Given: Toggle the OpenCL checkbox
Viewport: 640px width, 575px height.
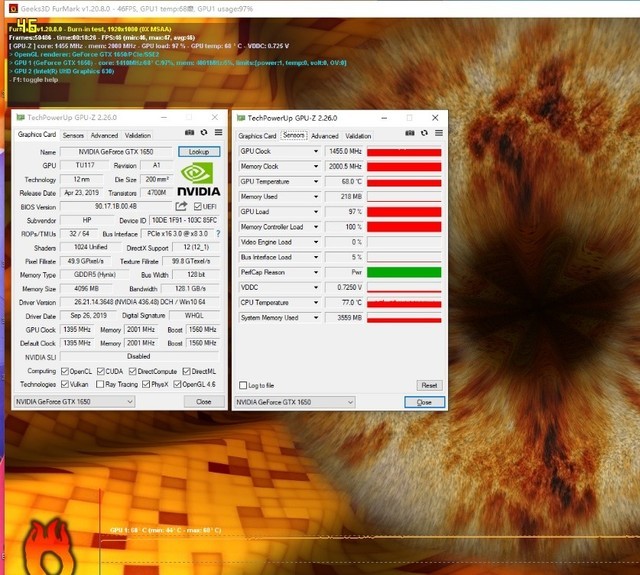Looking at the screenshot, I should [x=64, y=371].
